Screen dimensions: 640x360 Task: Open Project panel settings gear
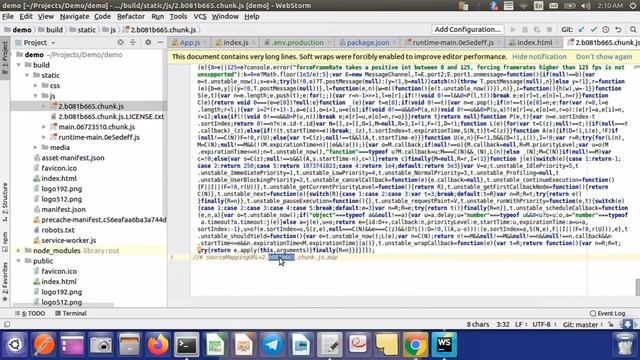pos(148,42)
